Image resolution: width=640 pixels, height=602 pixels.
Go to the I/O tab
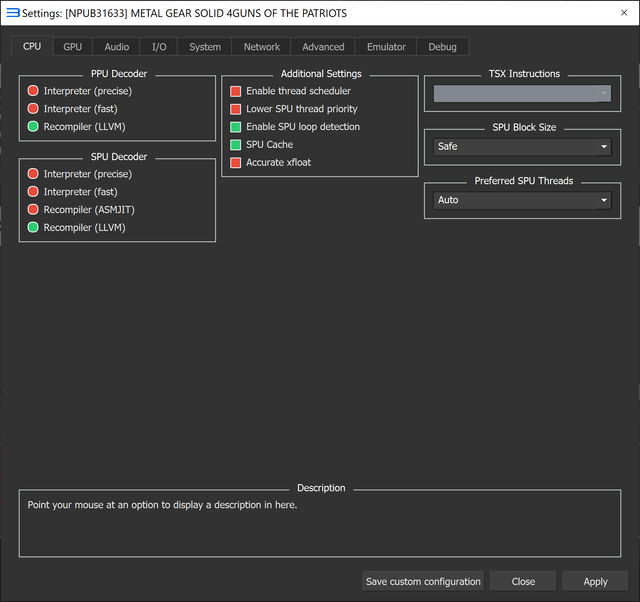[x=159, y=47]
